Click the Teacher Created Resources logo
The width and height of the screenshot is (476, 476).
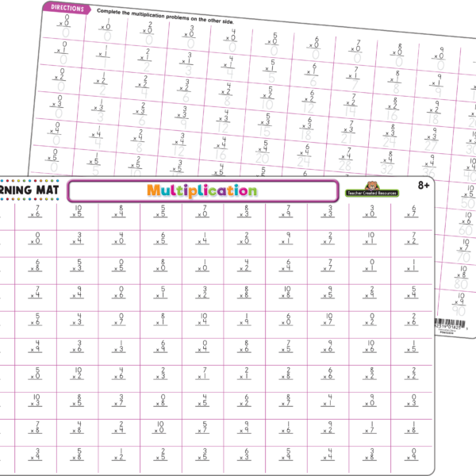coord(372,190)
